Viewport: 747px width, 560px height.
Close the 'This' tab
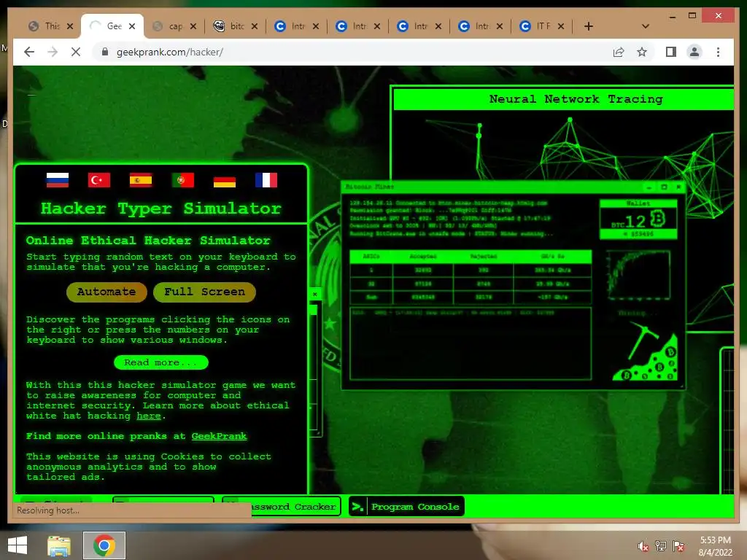[70, 26]
